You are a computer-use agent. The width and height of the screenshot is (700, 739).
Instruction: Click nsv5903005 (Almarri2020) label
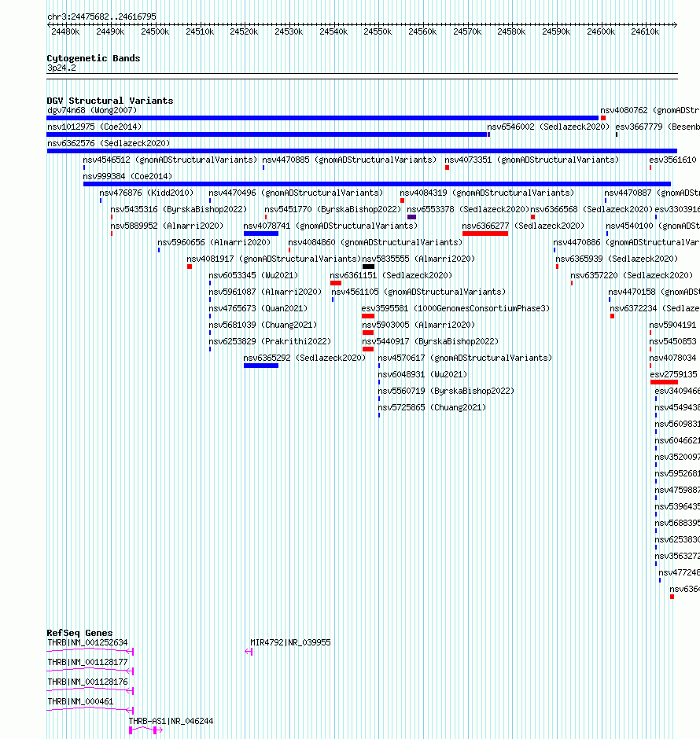tap(418, 325)
